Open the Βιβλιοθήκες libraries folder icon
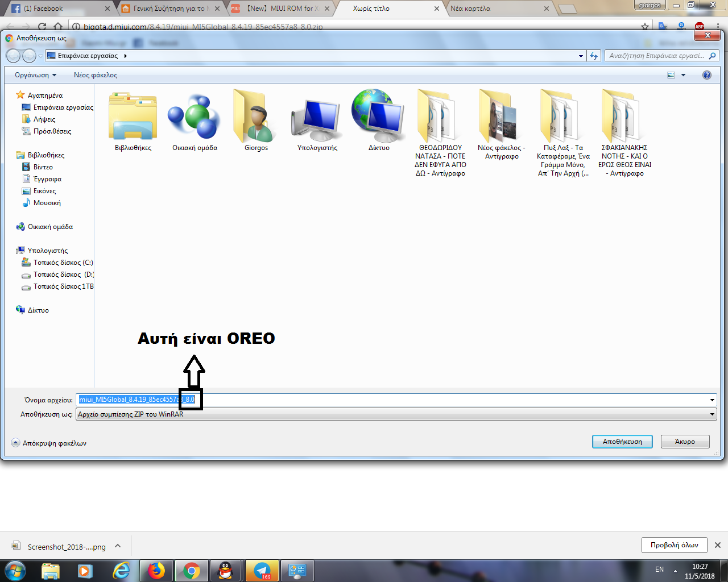Image resolution: width=728 pixels, height=582 pixels. pyautogui.click(x=133, y=117)
